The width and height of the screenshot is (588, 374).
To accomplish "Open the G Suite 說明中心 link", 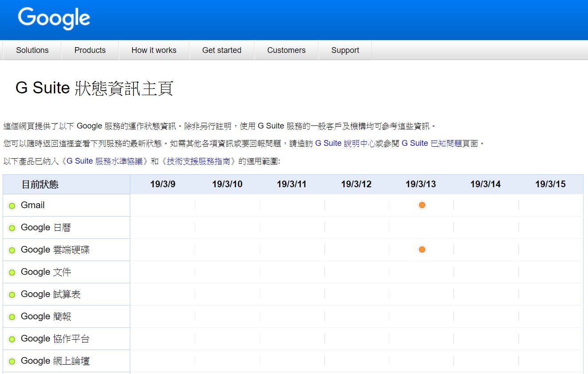I will pos(345,143).
